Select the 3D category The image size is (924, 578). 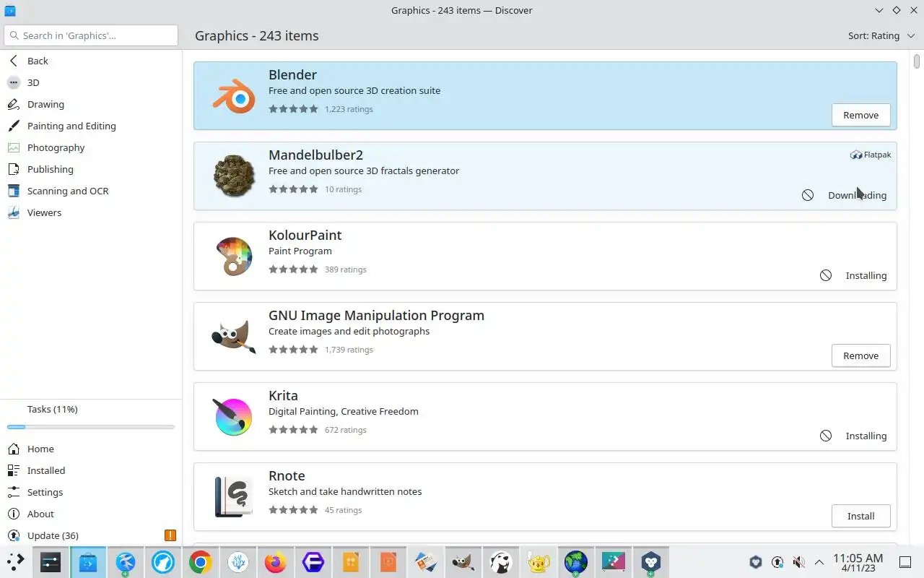[91, 82]
